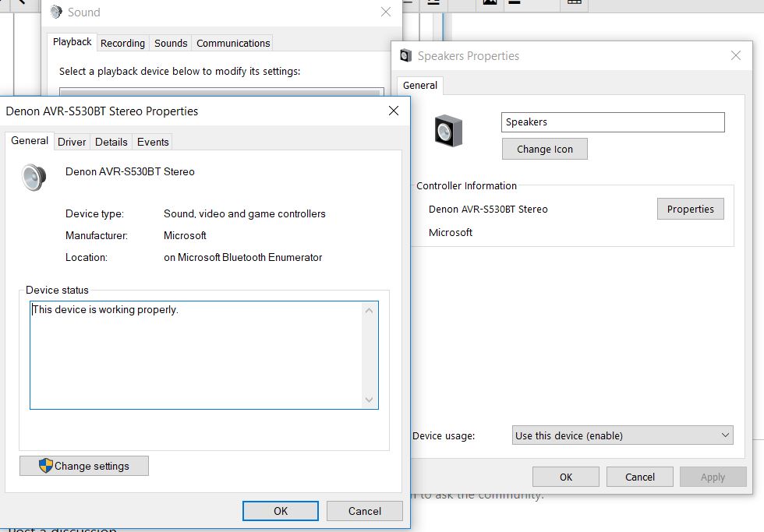Click 'Sound, video and game controllers' text

(245, 213)
